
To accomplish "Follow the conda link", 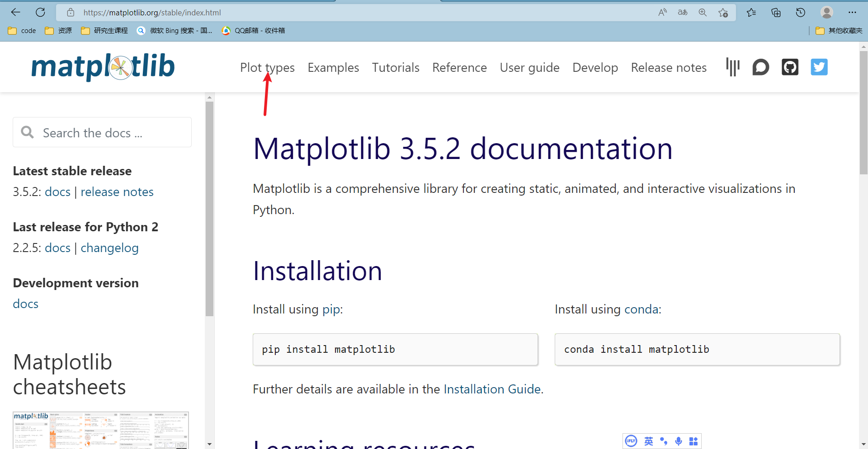I will coord(641,309).
